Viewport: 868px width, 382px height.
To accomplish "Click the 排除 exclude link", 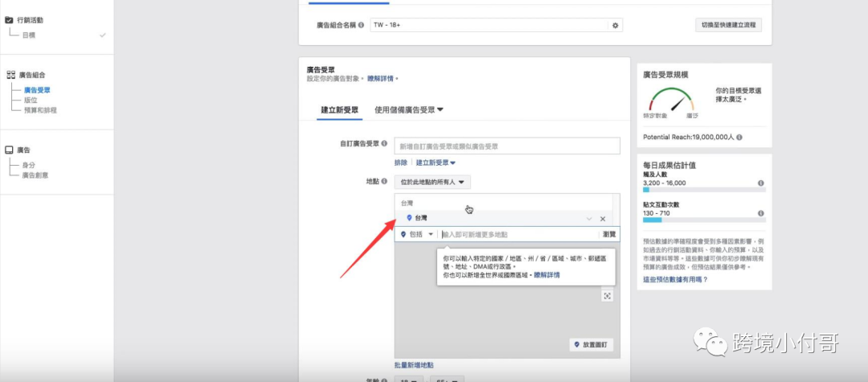I will coord(401,162).
